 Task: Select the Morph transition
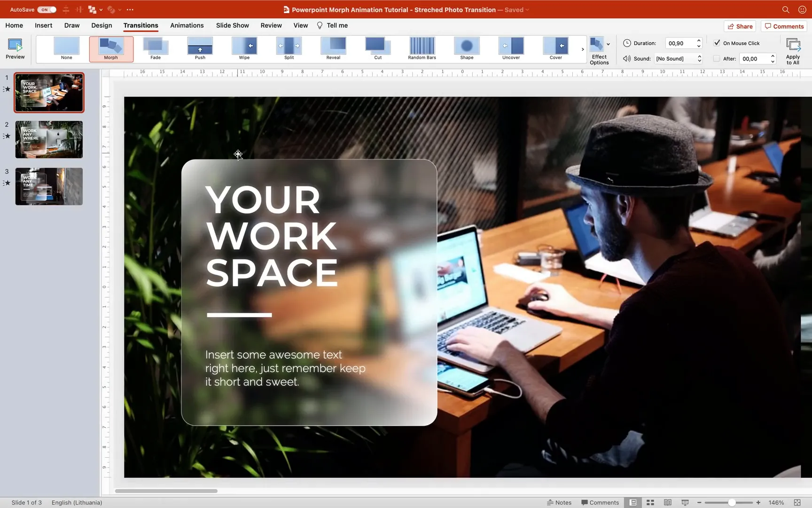tap(111, 48)
